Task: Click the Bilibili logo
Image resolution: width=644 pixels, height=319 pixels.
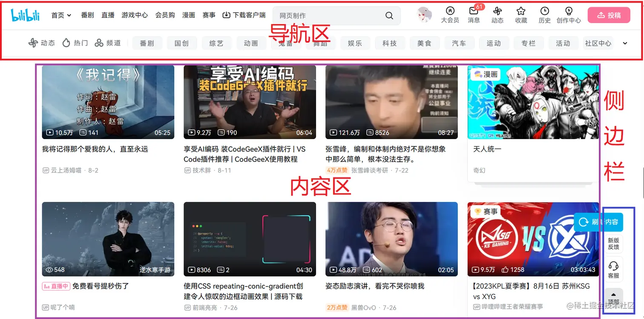Action: (x=25, y=14)
